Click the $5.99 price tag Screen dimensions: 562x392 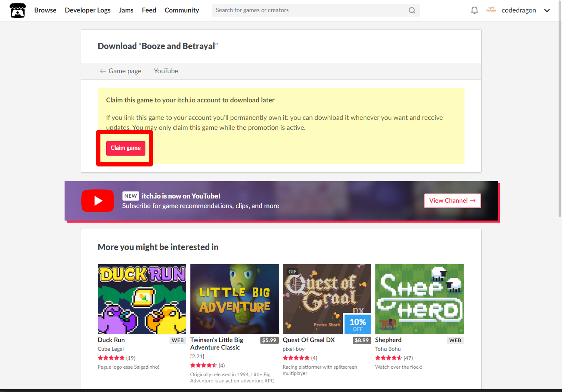[x=269, y=340]
